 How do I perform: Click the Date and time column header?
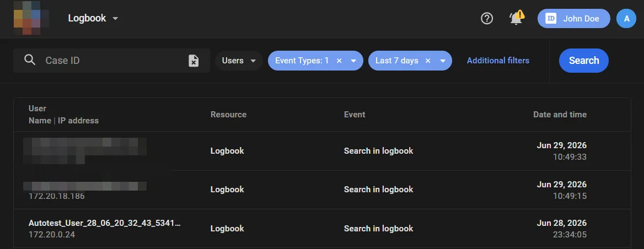click(560, 115)
